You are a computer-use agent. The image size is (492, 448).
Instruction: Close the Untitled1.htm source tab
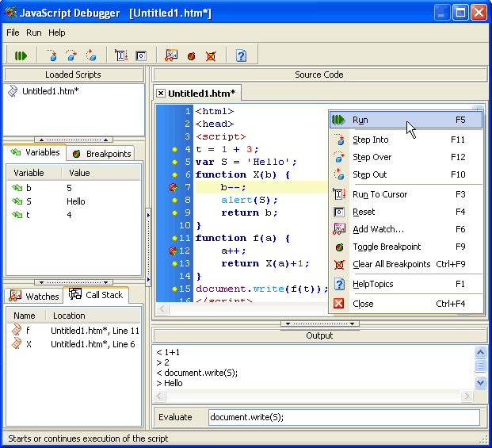click(x=161, y=94)
